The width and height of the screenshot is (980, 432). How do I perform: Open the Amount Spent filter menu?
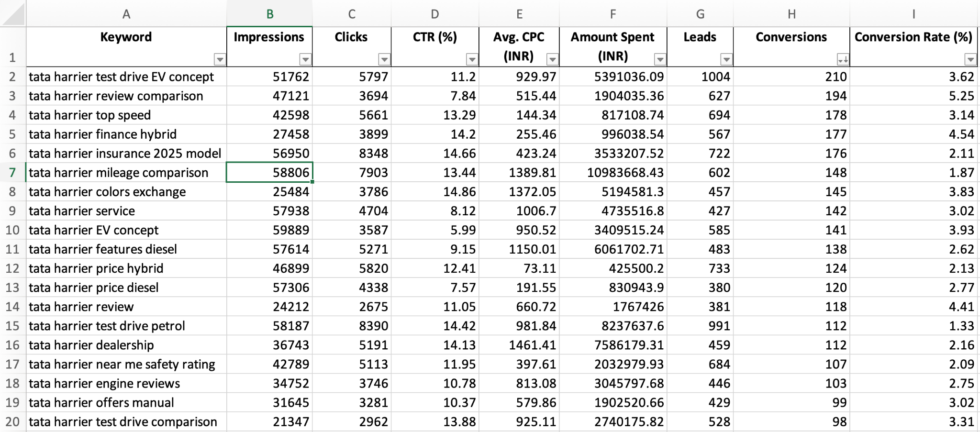point(660,59)
